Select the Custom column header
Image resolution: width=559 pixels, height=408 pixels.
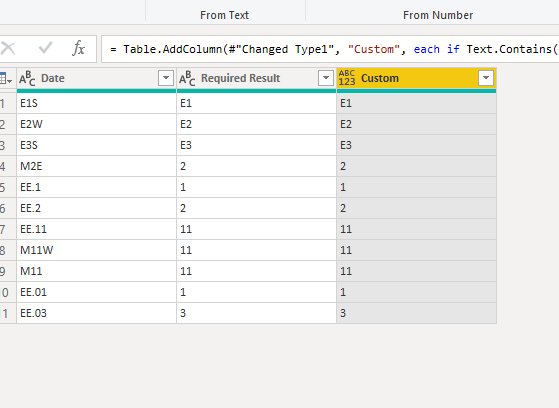point(416,78)
